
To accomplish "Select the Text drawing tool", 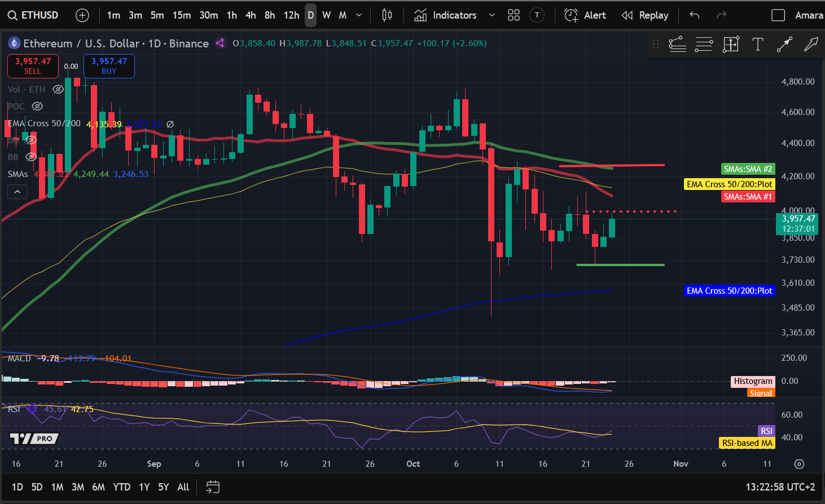I will point(758,44).
